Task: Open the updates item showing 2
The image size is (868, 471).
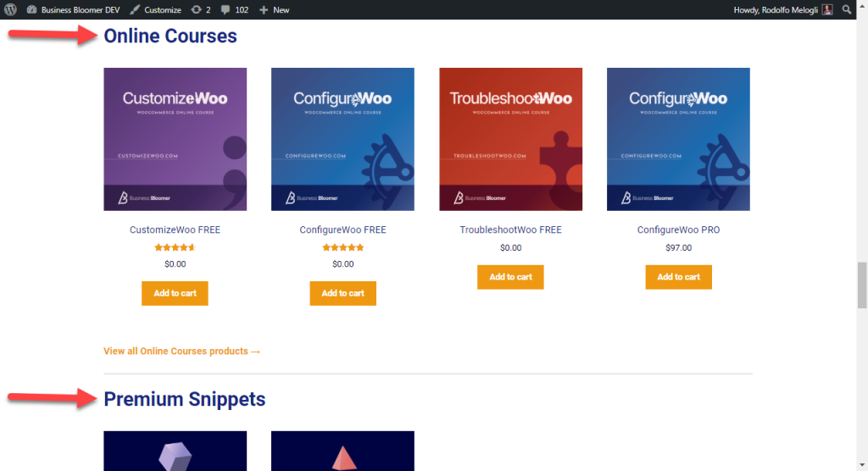Action: click(201, 9)
